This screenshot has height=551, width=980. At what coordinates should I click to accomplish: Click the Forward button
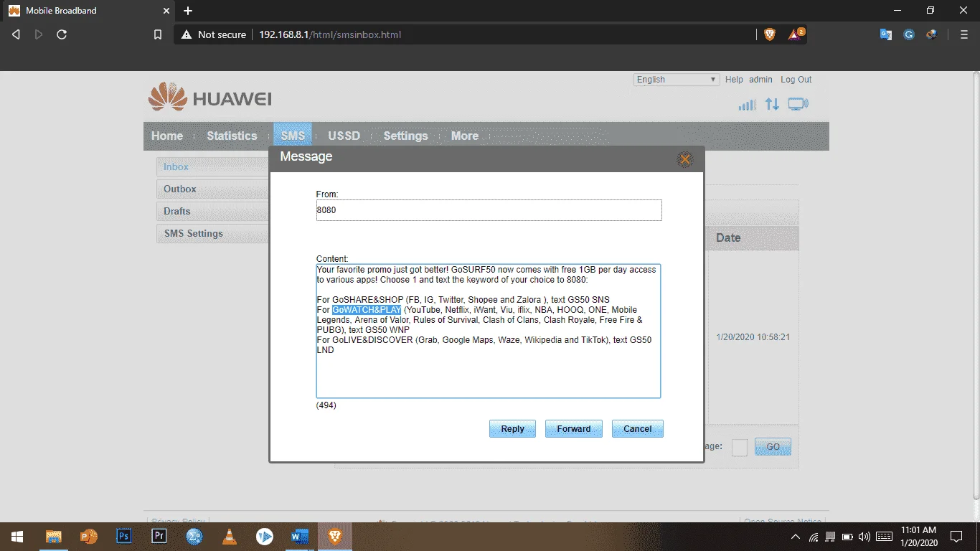coord(574,428)
